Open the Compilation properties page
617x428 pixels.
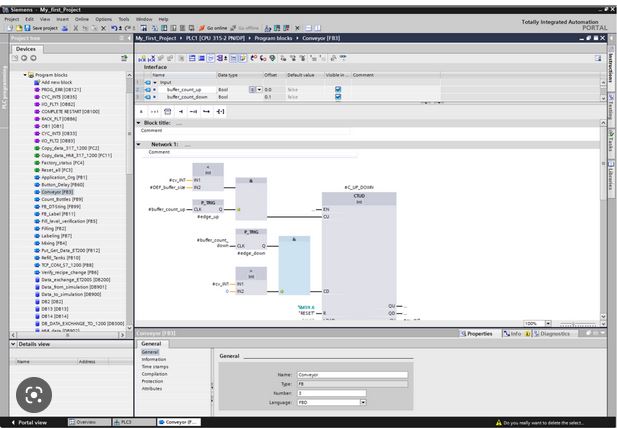[154, 374]
